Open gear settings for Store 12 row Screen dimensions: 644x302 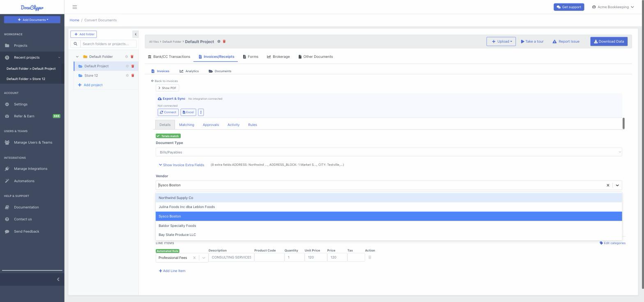pyautogui.click(x=127, y=75)
